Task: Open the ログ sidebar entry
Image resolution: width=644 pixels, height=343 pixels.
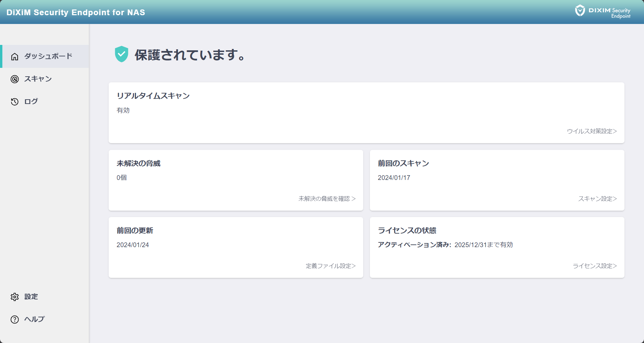Action: click(x=31, y=101)
